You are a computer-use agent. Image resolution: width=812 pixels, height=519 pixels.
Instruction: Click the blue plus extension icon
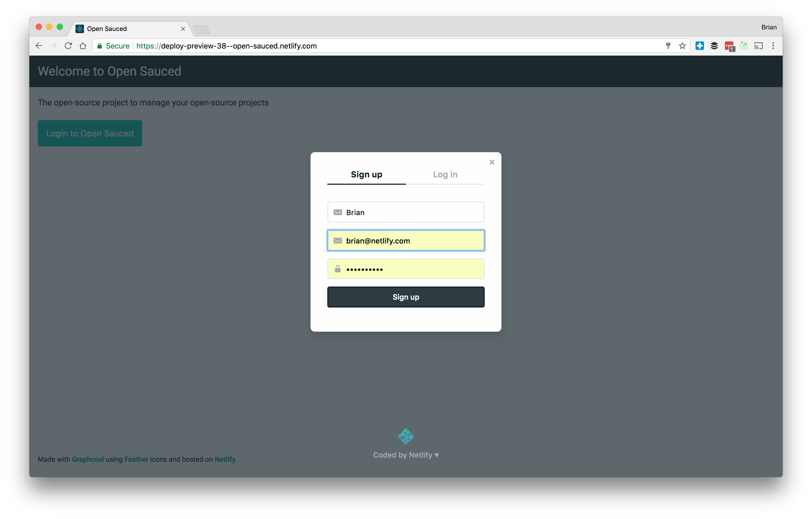click(699, 46)
